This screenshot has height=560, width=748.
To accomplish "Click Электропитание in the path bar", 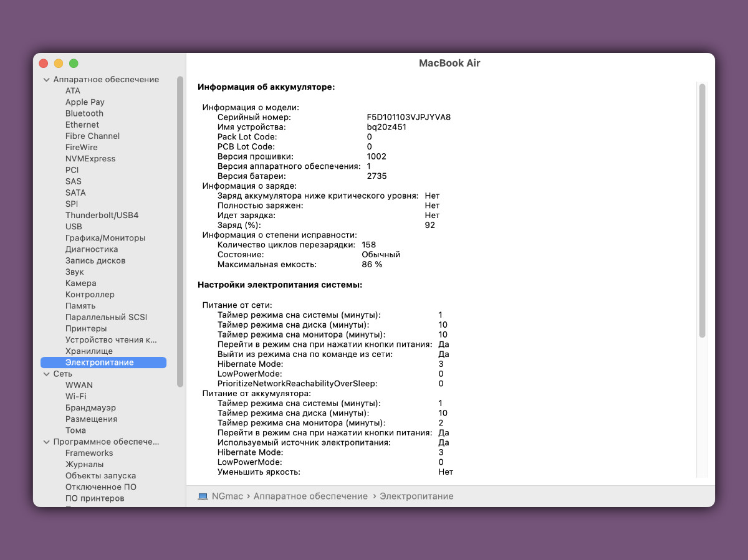I will pos(417,496).
